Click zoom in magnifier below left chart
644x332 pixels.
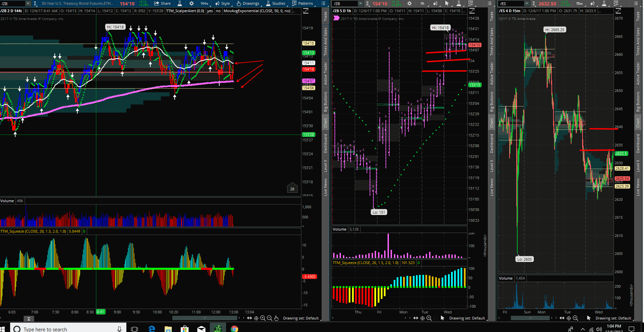tap(263, 318)
